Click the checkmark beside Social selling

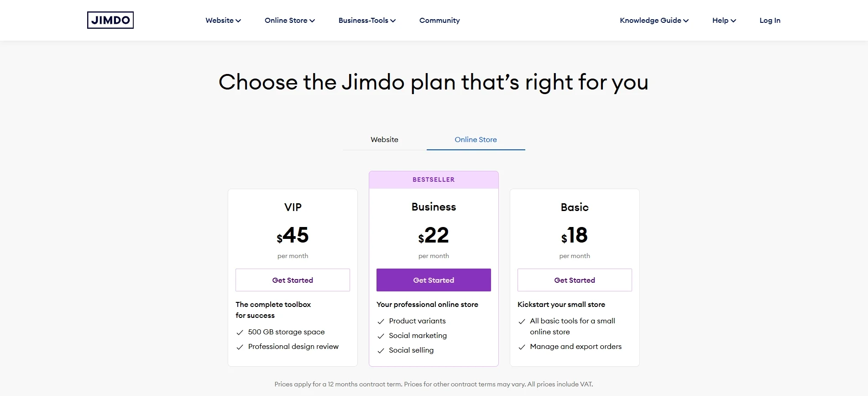[381, 350]
